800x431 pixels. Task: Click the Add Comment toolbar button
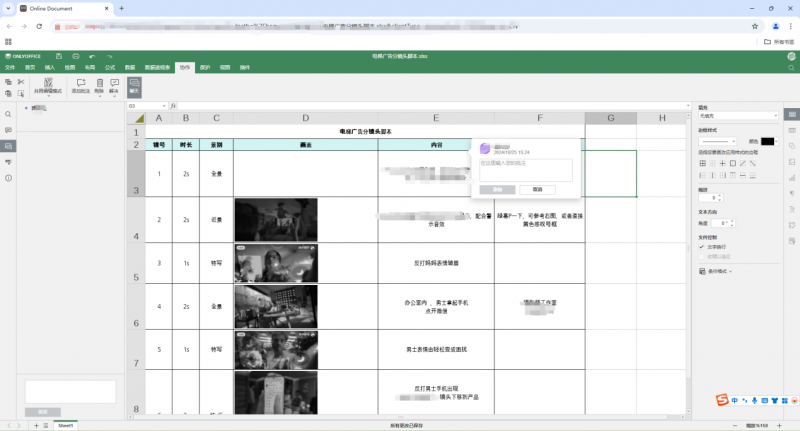80,86
